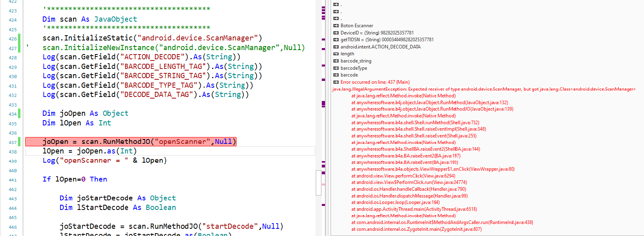Select the barcode_string log line
Screen dimensions: 644x236
tap(356, 61)
